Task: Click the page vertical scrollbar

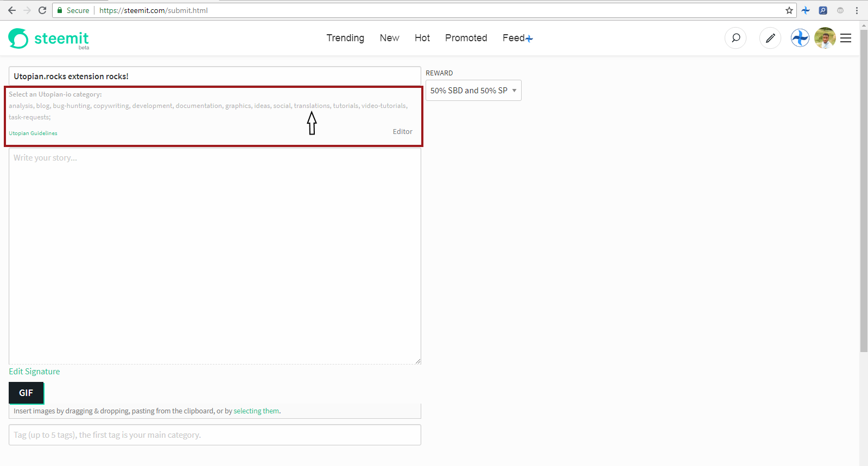Action: pyautogui.click(x=864, y=190)
